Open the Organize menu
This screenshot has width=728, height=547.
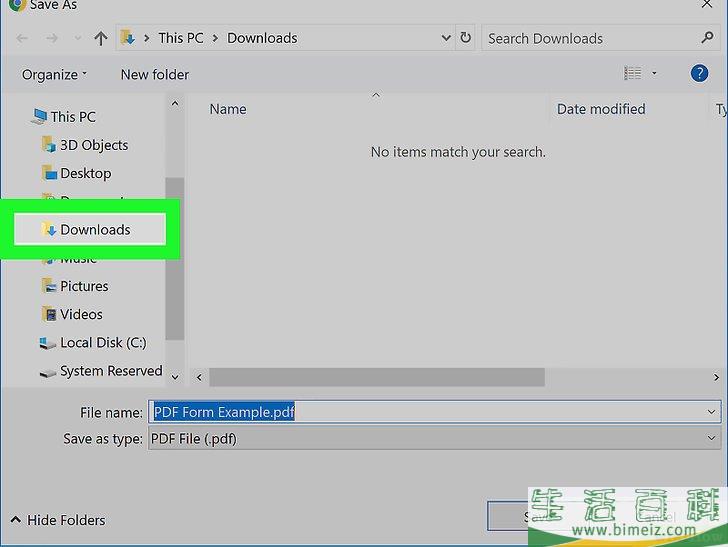click(x=54, y=74)
